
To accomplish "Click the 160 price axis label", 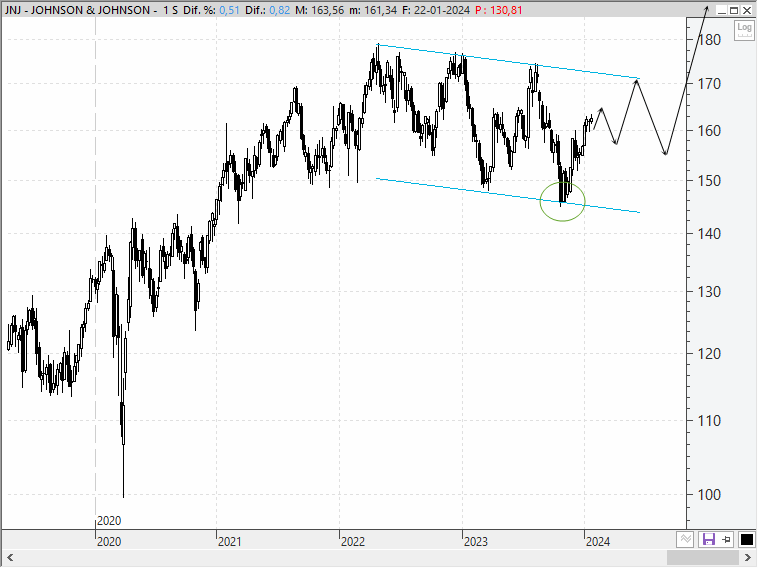I will tap(708, 131).
